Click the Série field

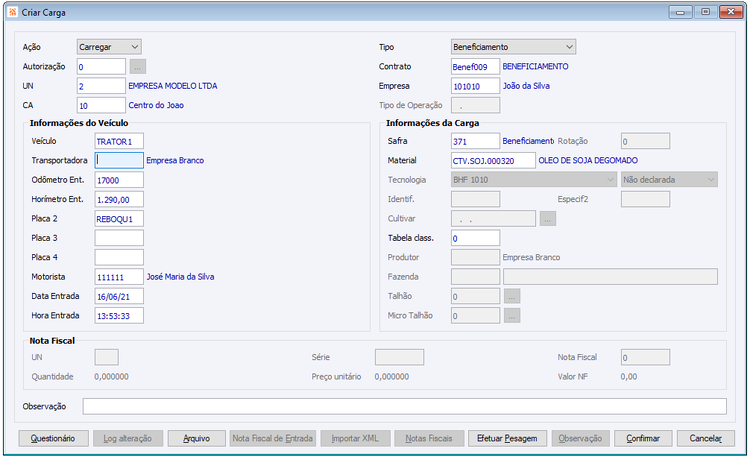(399, 357)
